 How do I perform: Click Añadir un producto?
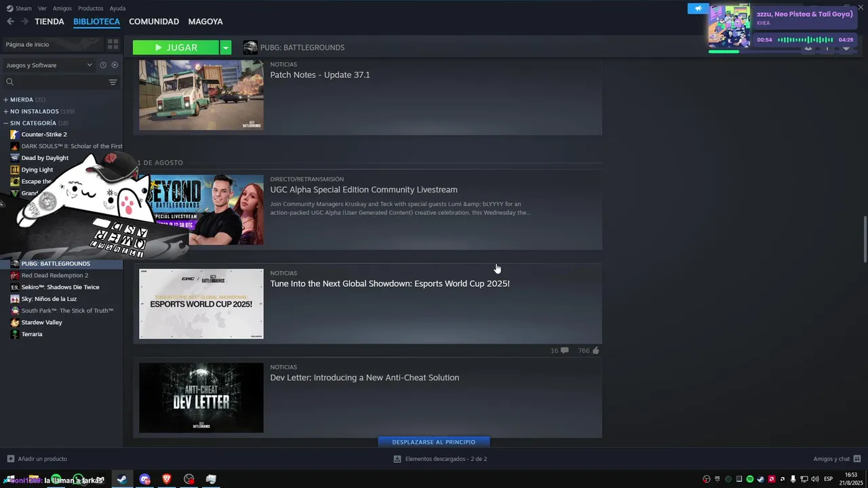point(42,459)
